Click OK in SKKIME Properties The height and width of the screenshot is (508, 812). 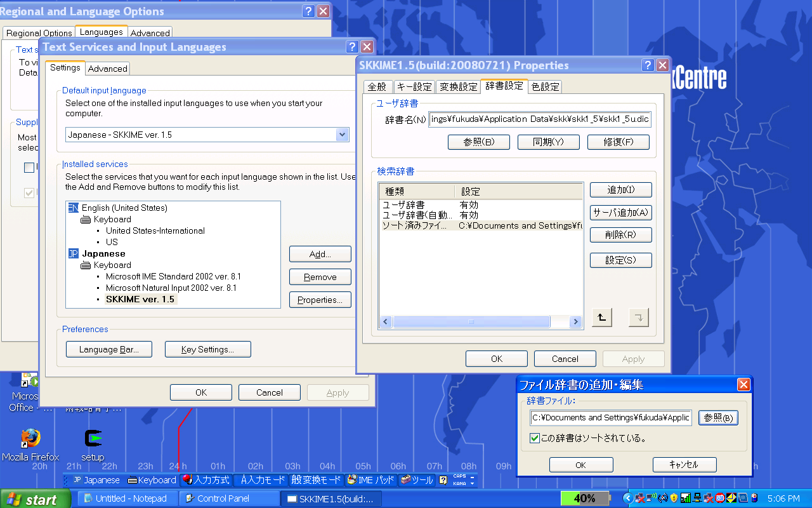[497, 359]
